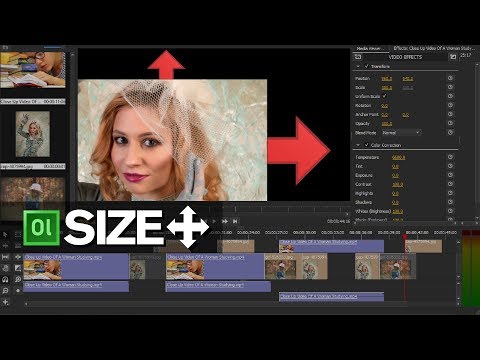Viewport: 480px width, 360px height.
Task: Edit the Whites (Brightness) value
Action: point(398,211)
